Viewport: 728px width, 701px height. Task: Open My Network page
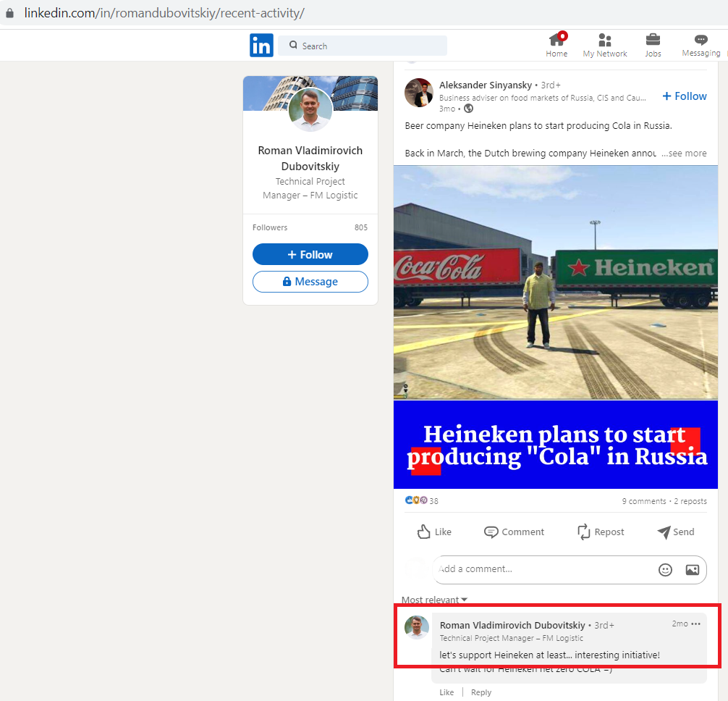click(604, 46)
